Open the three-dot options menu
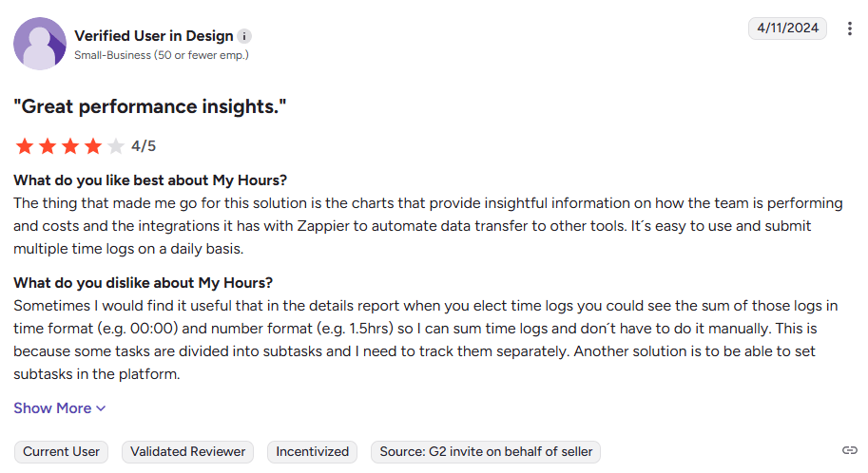 point(849,28)
